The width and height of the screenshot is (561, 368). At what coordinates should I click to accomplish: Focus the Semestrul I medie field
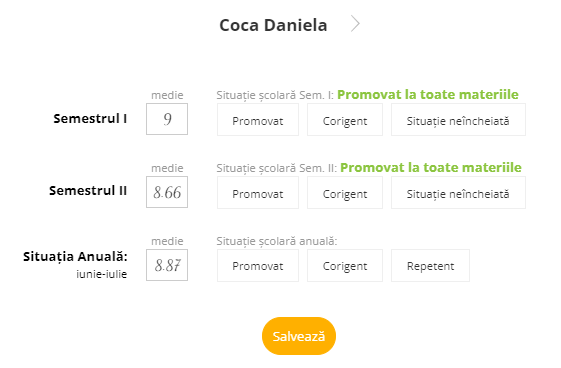pyautogui.click(x=167, y=119)
